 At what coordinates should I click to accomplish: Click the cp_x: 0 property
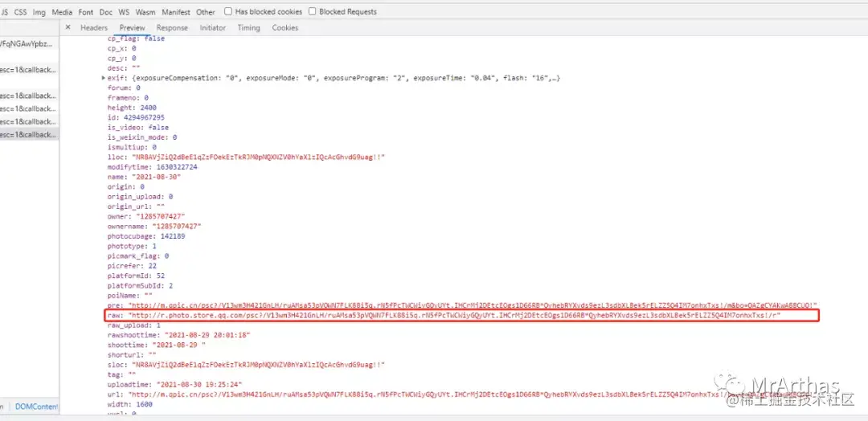coord(122,48)
